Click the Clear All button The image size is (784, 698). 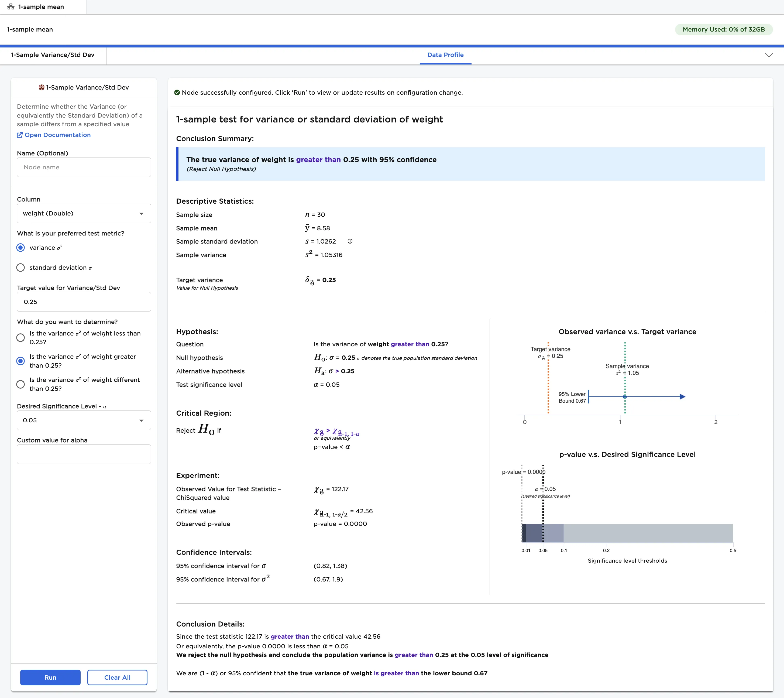pos(117,677)
